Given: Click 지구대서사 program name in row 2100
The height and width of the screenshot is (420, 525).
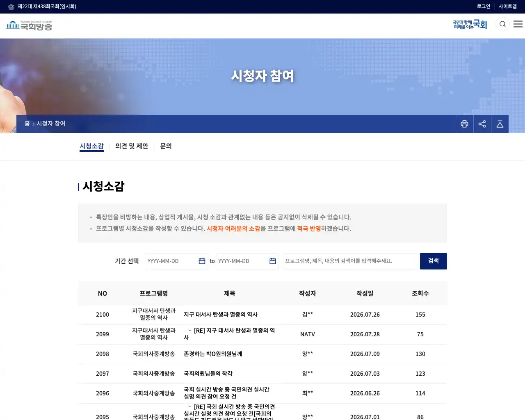Looking at the screenshot, I should coord(154,314).
